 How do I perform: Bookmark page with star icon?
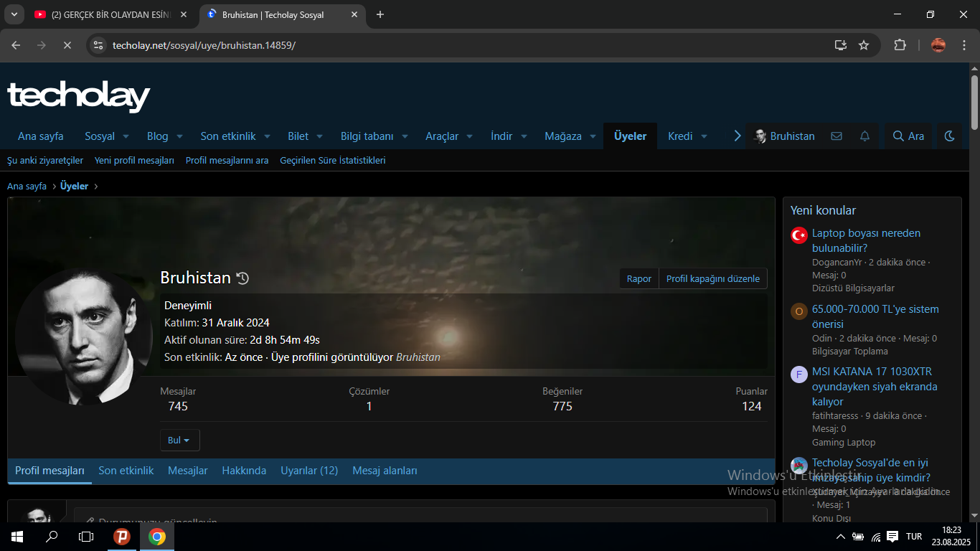(864, 45)
